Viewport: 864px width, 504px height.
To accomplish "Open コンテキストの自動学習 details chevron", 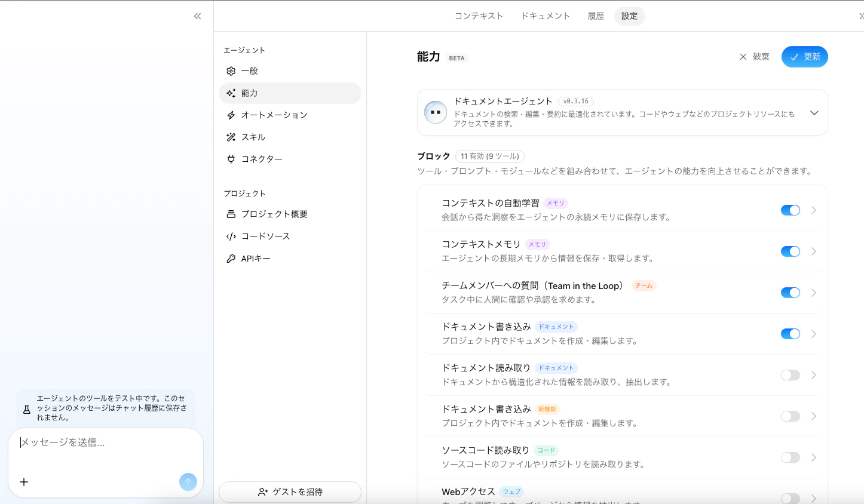I will [814, 210].
